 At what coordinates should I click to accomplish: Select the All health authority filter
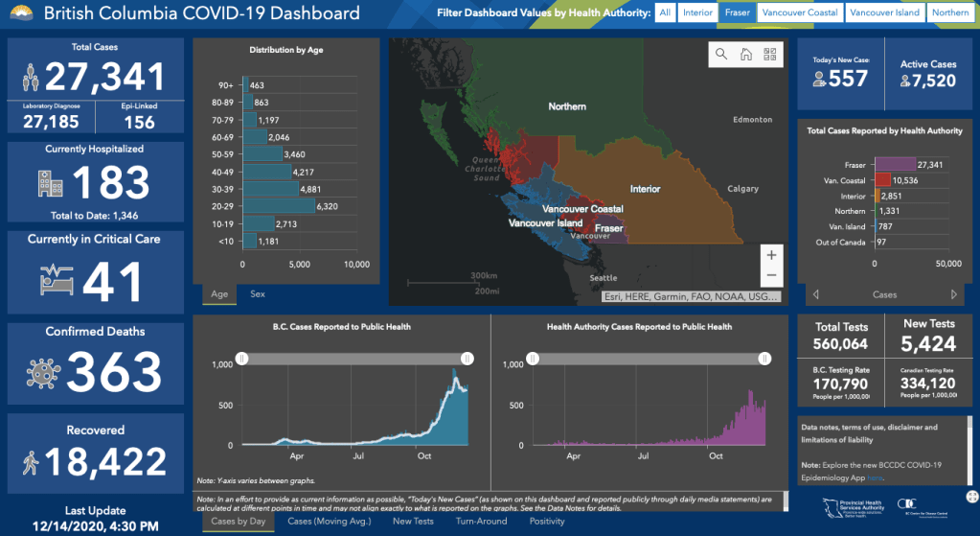point(665,12)
